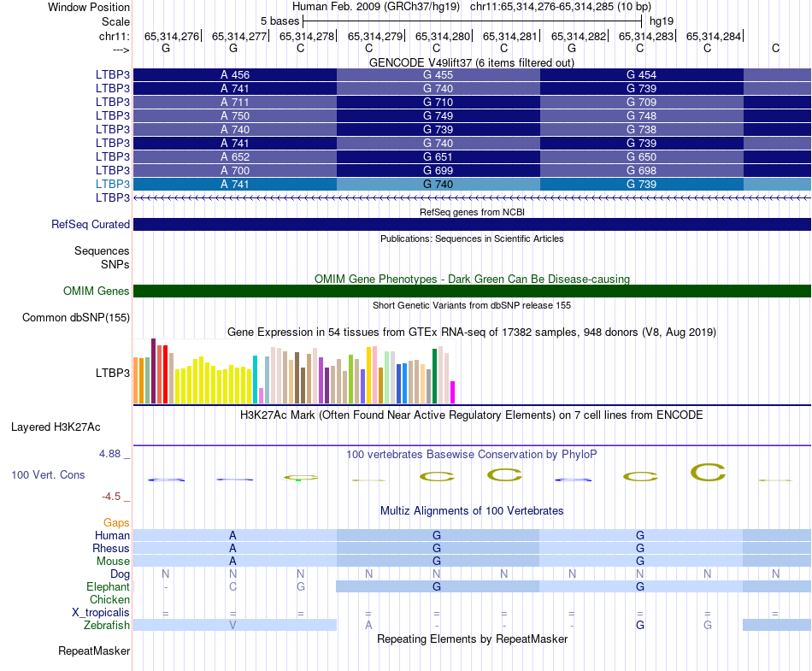
Task: Click codon cell 'G 454'
Action: (642, 75)
